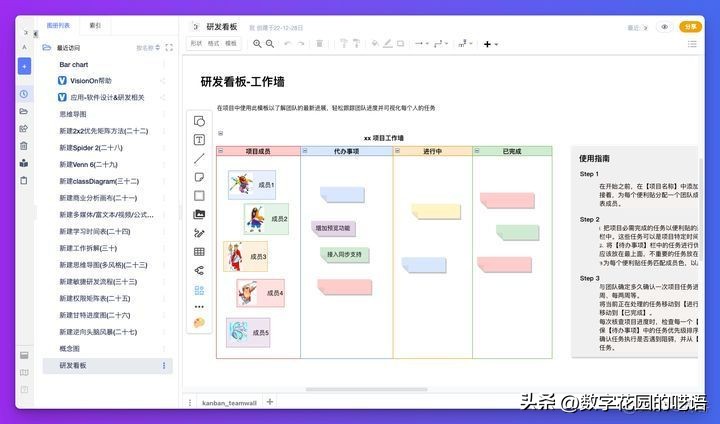Open the arrow style dropdown
The image size is (720, 424).
(422, 44)
